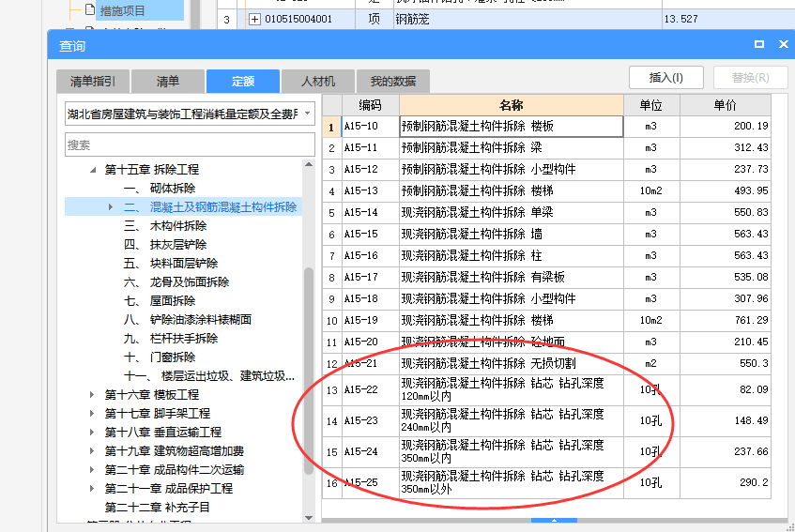
Task: Select code cell A15-20
Action: pos(371,342)
